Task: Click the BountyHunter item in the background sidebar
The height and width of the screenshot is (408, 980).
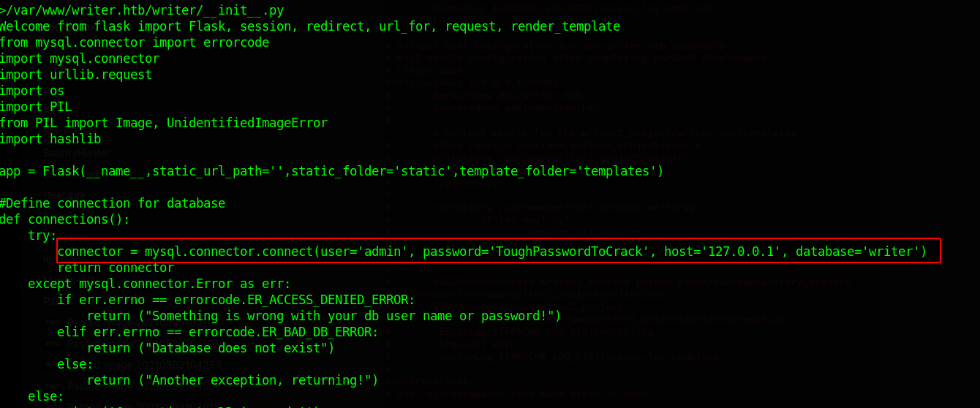Action: pos(77,154)
